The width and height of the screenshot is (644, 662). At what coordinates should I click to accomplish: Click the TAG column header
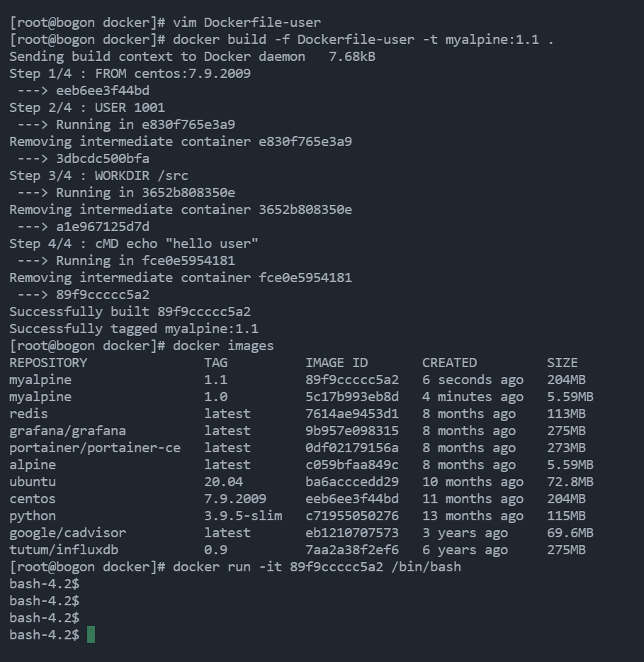point(215,363)
